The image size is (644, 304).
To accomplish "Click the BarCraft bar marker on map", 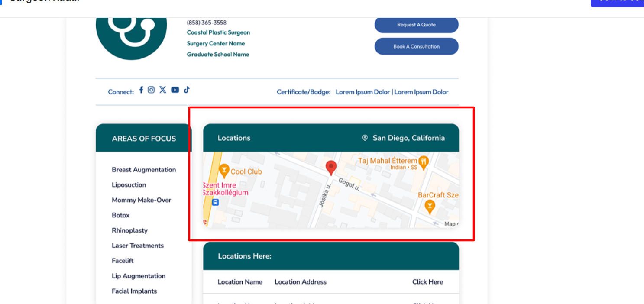I will [430, 207].
